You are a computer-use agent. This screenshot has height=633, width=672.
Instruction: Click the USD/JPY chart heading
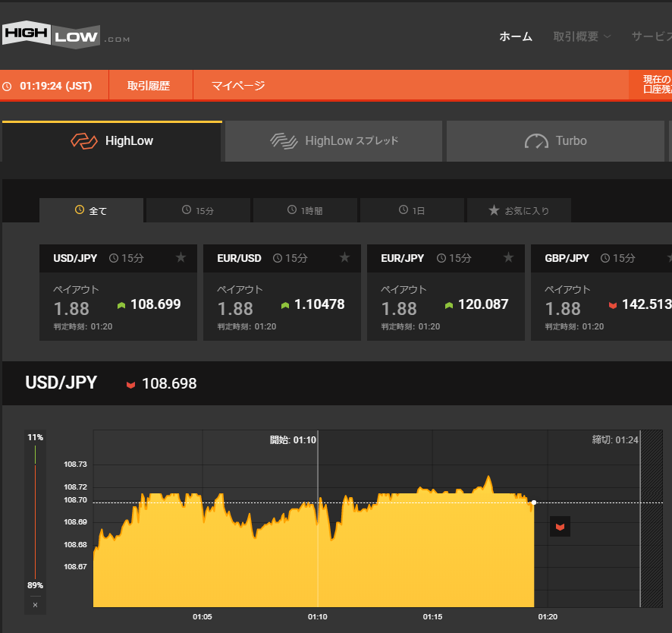coord(61,383)
